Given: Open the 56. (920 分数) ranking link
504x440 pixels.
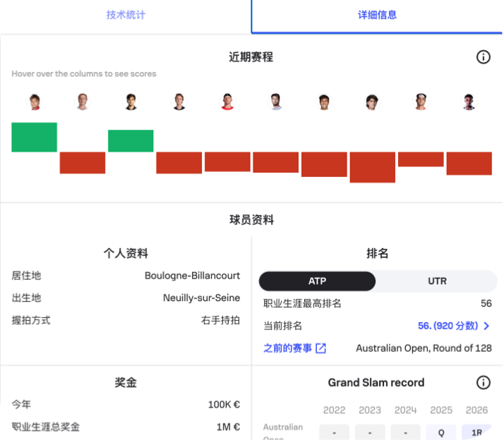Looking at the screenshot, I should pyautogui.click(x=448, y=326).
